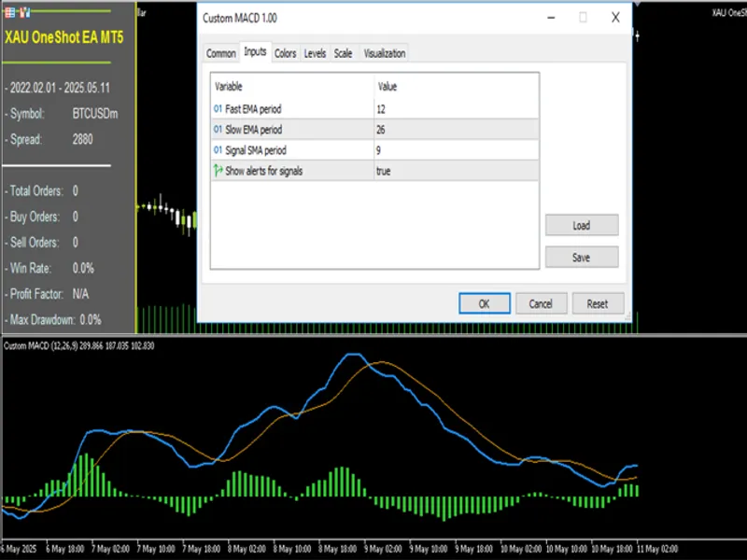
Task: Edit Fast EMA period value 12
Action: click(457, 109)
